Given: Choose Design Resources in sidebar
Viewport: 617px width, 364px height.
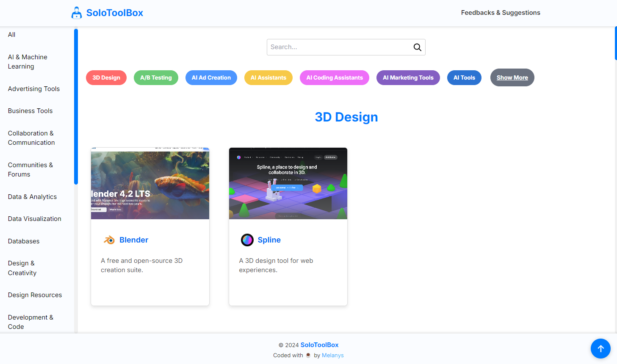Looking at the screenshot, I should 35,295.
